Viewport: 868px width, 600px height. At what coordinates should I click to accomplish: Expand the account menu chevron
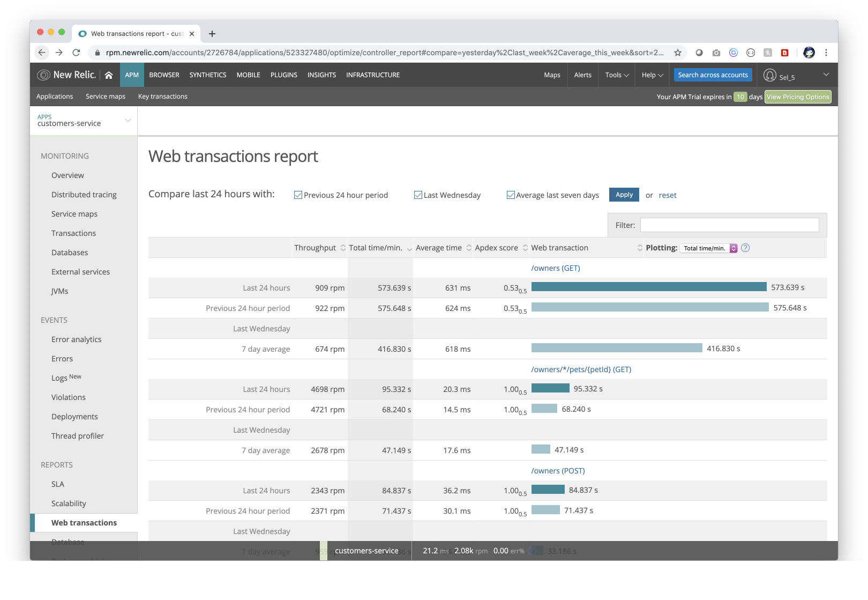click(826, 75)
